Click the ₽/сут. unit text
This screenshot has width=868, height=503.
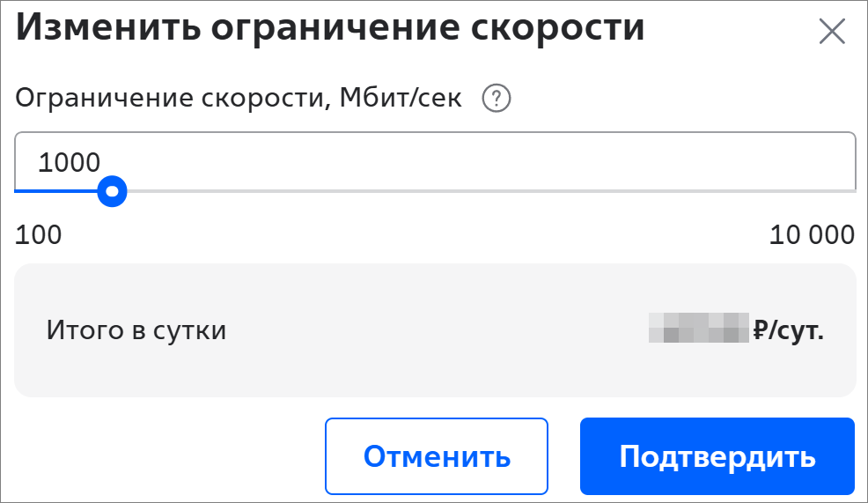(788, 331)
